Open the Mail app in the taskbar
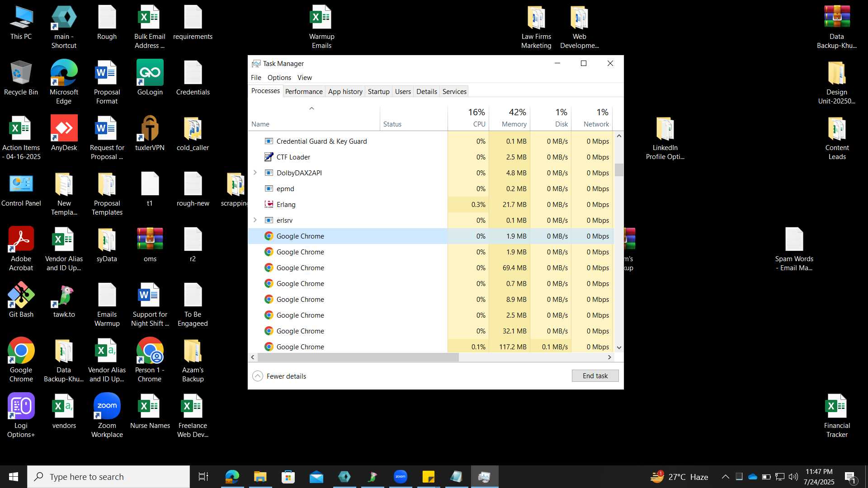The width and height of the screenshot is (868, 488). 316,477
